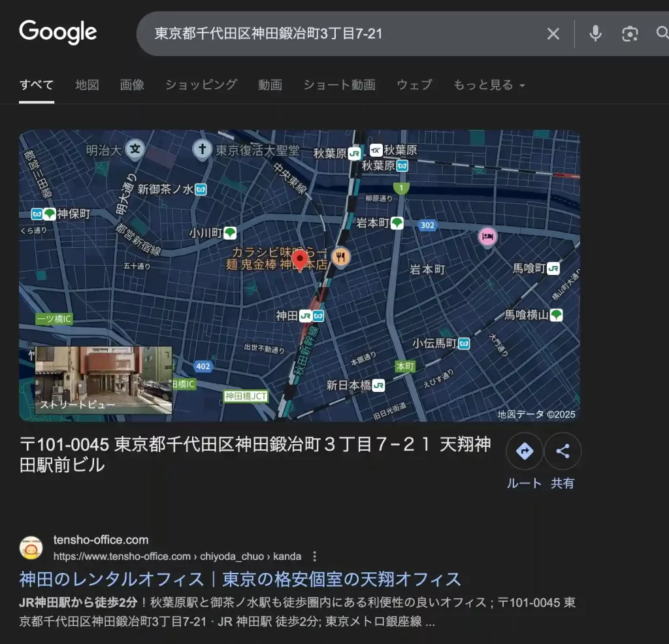Open the 画像 tab
The height and width of the screenshot is (644, 669).
(x=132, y=85)
